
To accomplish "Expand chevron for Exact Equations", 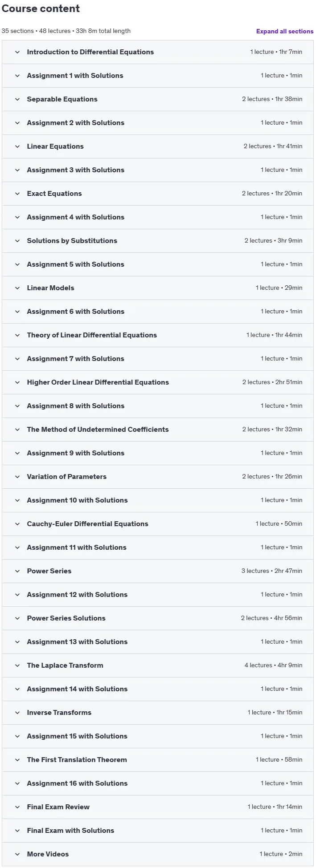I will 17,194.
